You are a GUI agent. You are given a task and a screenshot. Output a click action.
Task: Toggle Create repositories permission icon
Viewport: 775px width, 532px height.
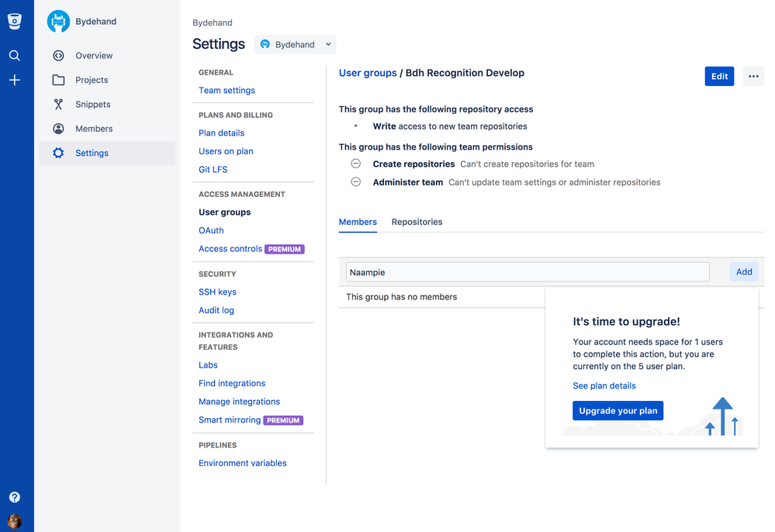coord(356,164)
